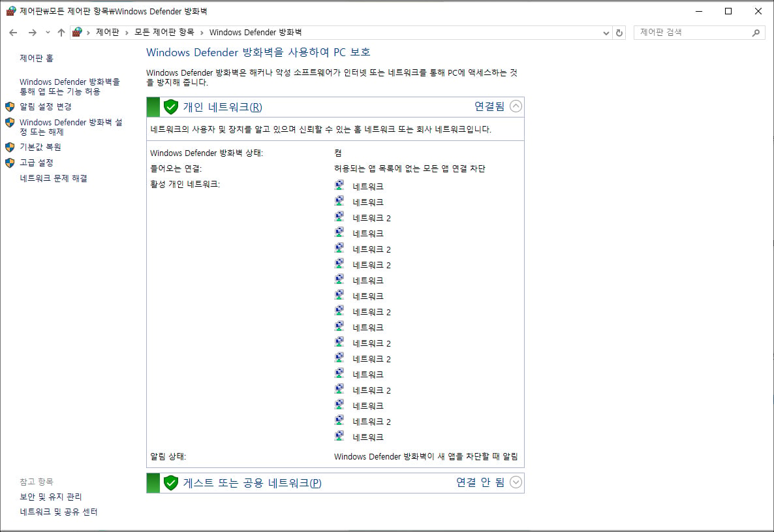
Task: Select 모든 제어판 항목 breadcrumb
Action: pos(164,33)
